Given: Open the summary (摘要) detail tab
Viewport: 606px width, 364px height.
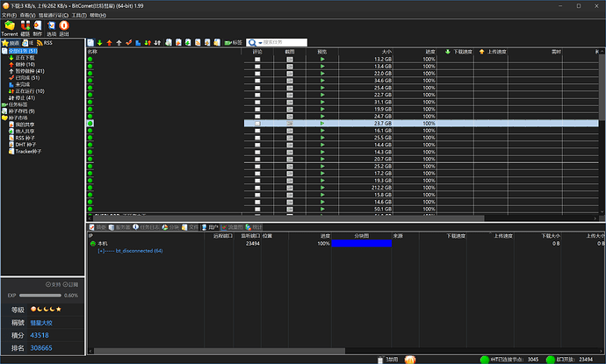Looking at the screenshot, I should [97, 227].
